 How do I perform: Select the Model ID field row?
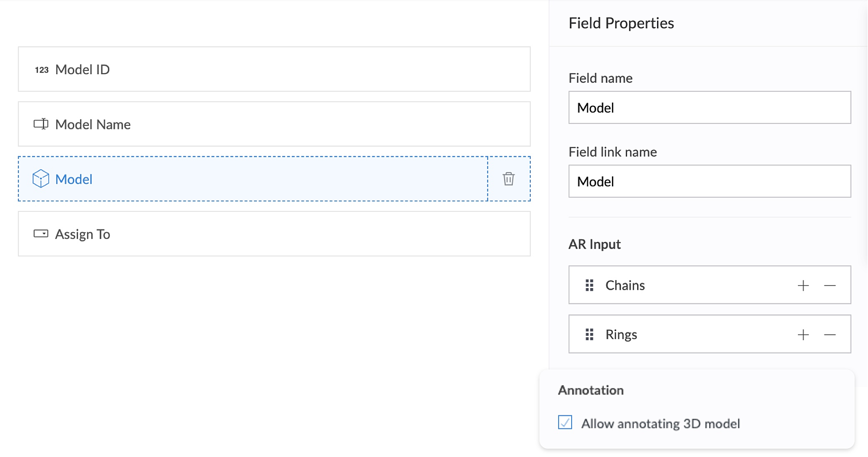[x=274, y=69]
